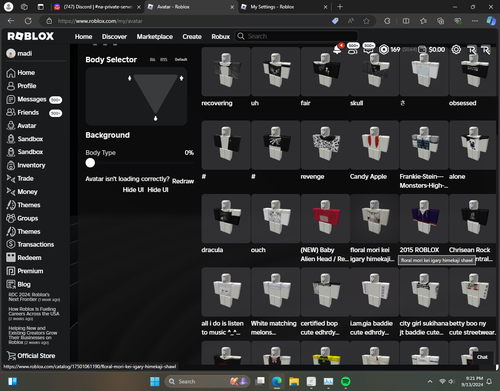
Task: Open a new browser tab
Action: [x=340, y=7]
